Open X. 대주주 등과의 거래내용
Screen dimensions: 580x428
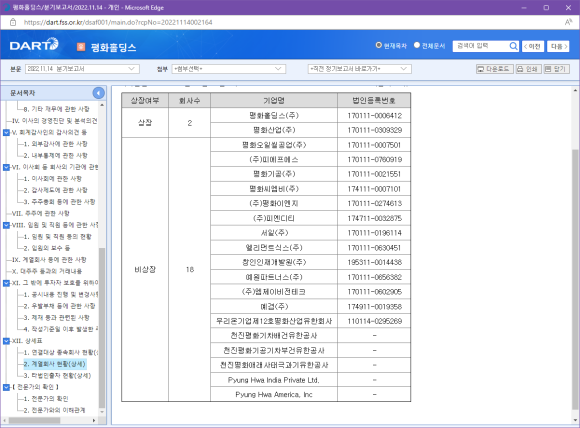coord(47,271)
